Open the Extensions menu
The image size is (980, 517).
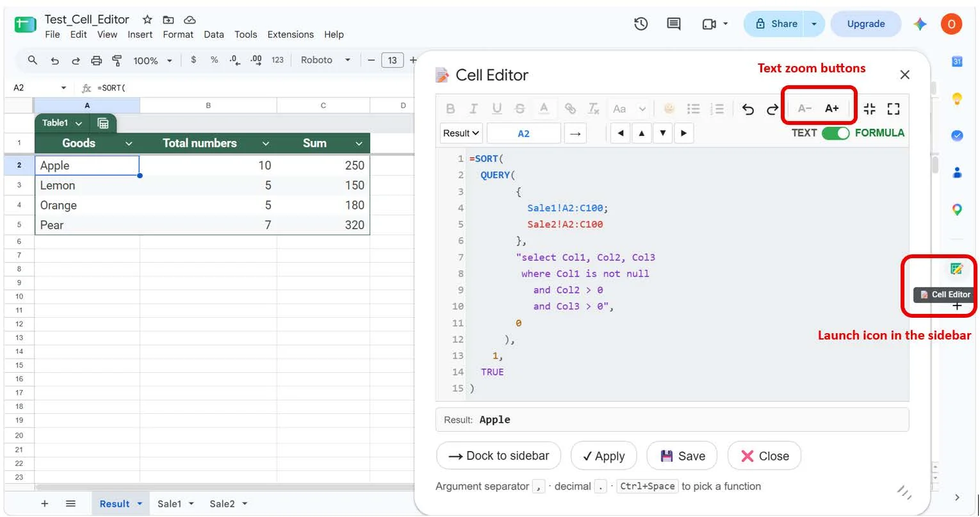[x=290, y=35]
